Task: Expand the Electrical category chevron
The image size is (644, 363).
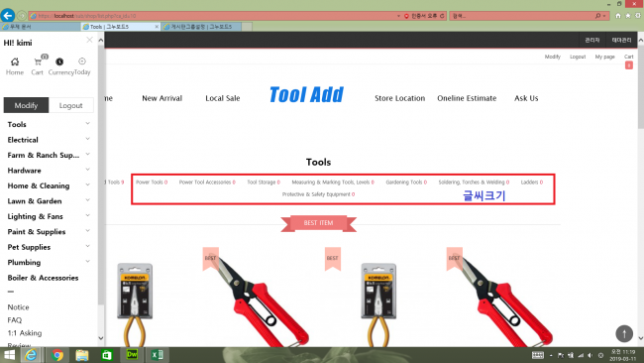Action: point(87,139)
